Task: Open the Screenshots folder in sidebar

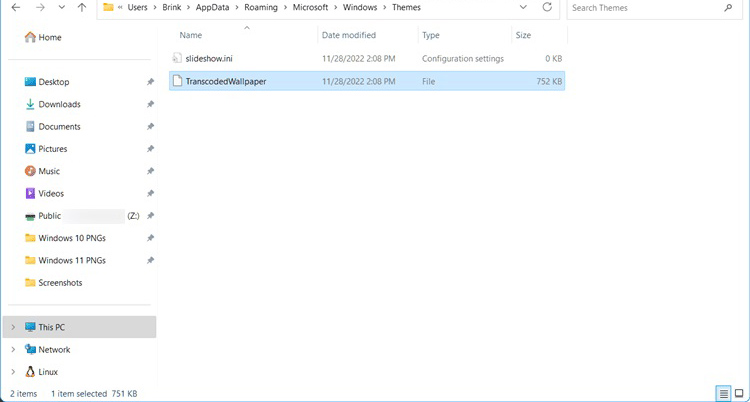Action: [60, 283]
